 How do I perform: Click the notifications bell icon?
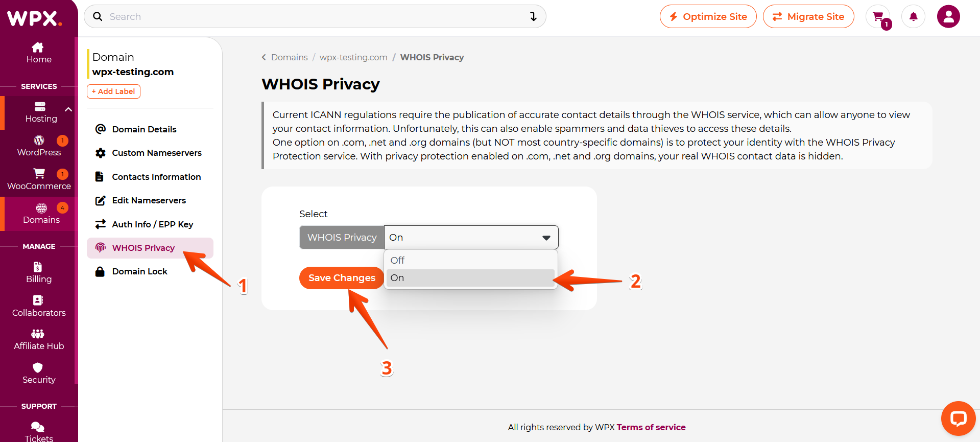point(913,17)
